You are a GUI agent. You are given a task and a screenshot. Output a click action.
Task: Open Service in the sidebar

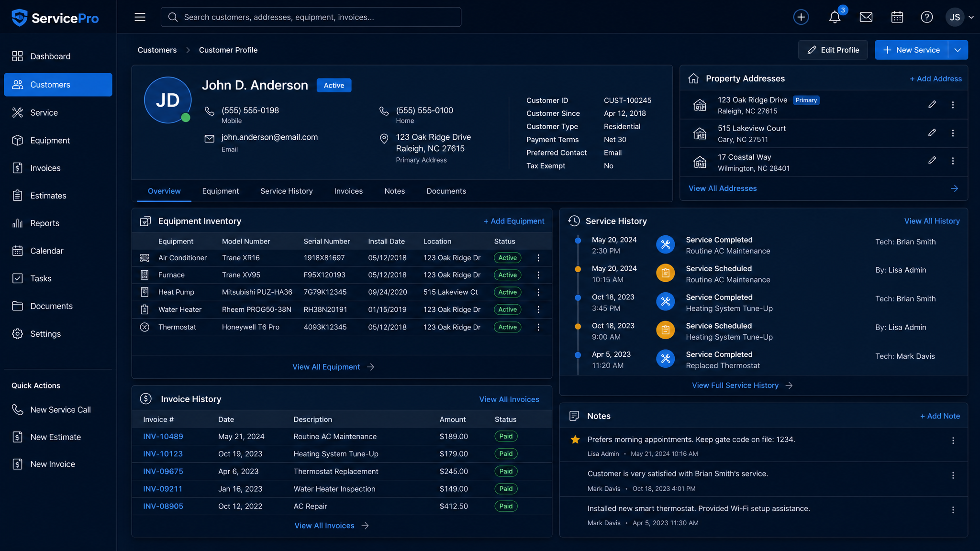pos(58,112)
